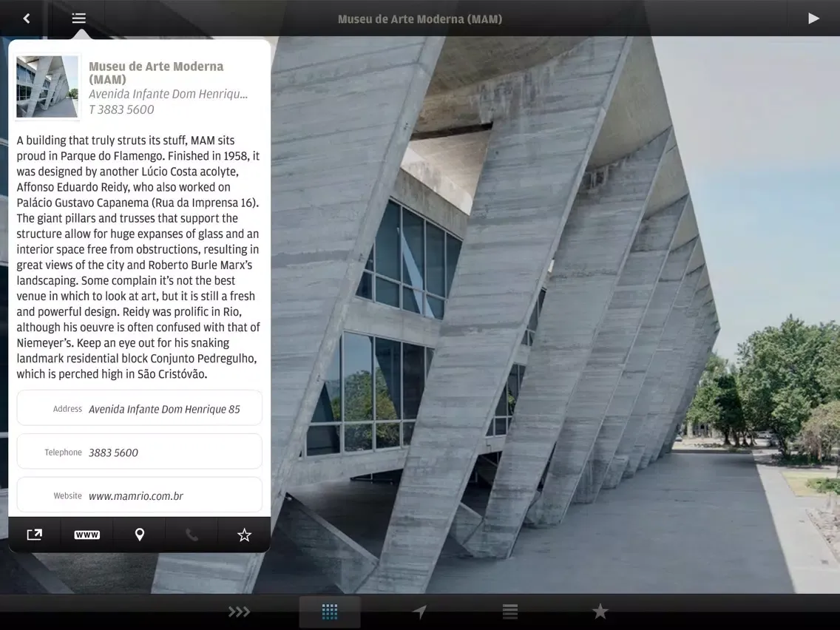Viewport: 840px width, 630px height.
Task: Switch to the list view tab in bottom bar
Action: tap(510, 612)
